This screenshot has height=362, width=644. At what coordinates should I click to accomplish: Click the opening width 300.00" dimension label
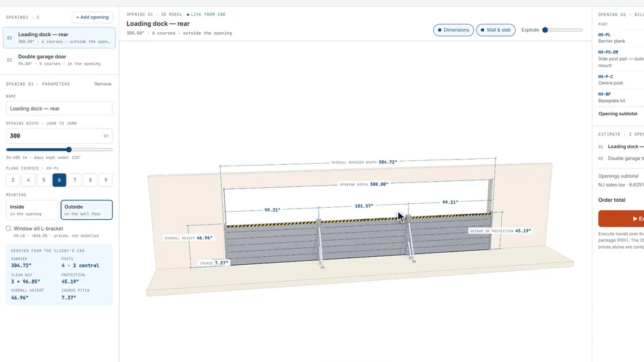point(364,184)
